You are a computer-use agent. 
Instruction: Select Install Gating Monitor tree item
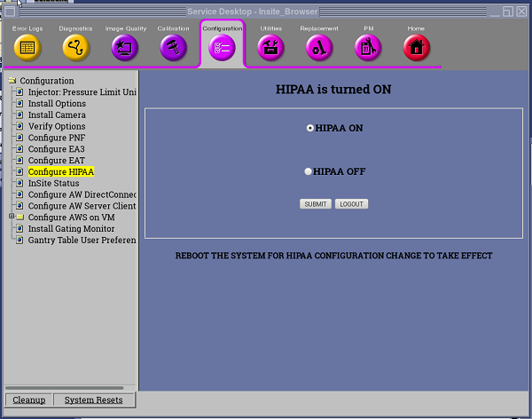tap(71, 228)
